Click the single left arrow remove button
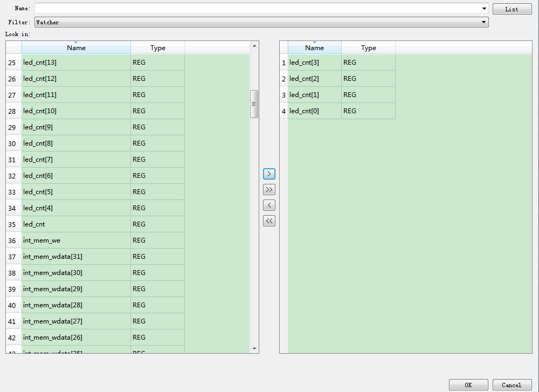The width and height of the screenshot is (539, 392). (x=269, y=205)
